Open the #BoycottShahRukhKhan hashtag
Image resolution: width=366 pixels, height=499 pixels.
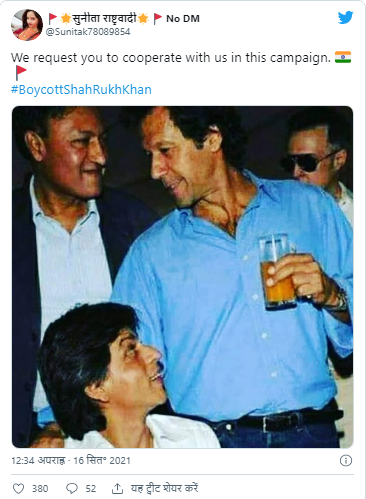click(81, 90)
